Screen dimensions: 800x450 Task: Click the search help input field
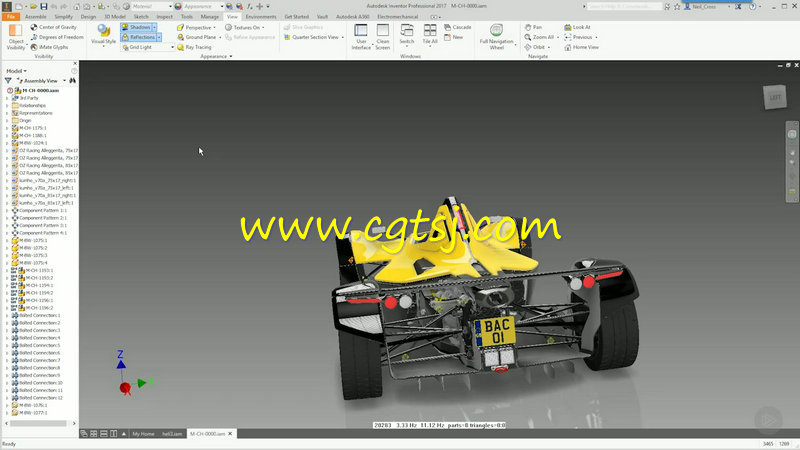(624, 6)
